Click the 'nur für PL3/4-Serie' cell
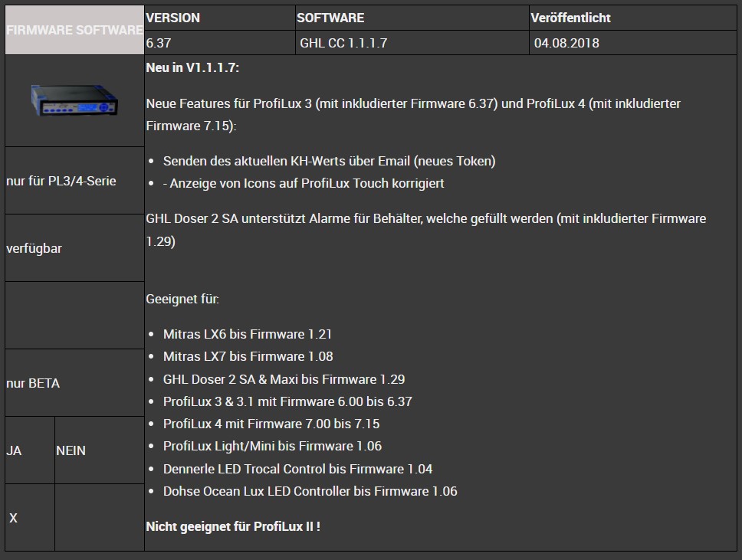 (x=61, y=182)
